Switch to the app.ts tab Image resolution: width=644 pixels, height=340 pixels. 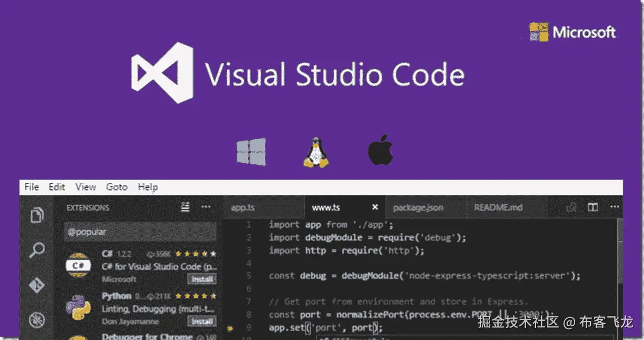click(x=264, y=207)
